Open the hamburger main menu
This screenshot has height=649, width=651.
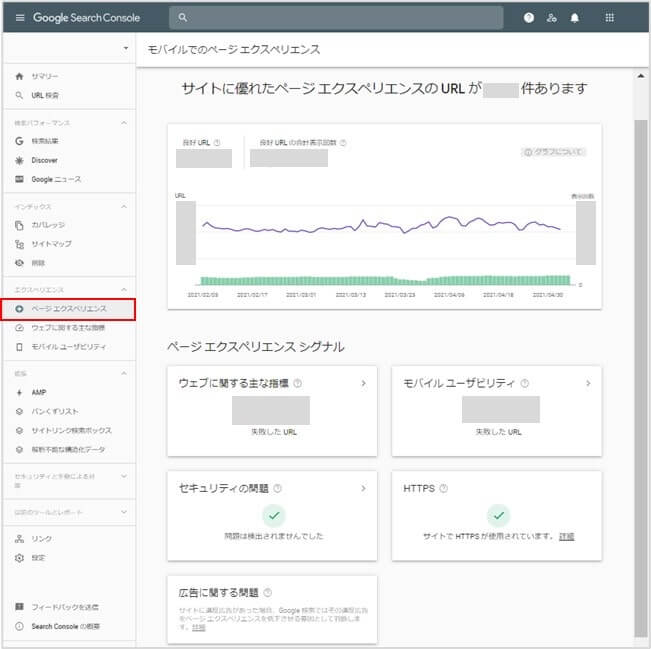point(19,18)
